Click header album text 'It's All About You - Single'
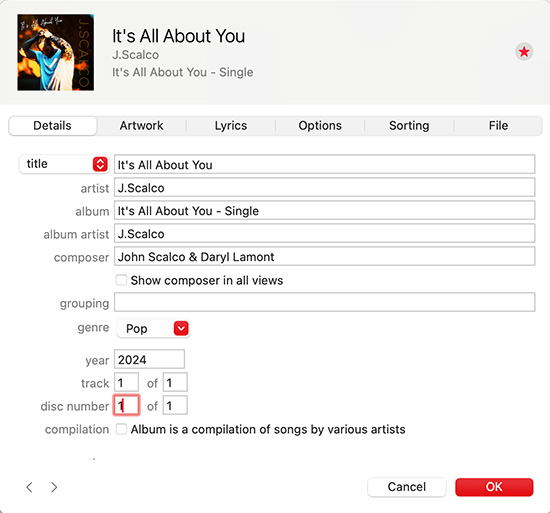Screen dimensions: 550x513 coord(182,72)
